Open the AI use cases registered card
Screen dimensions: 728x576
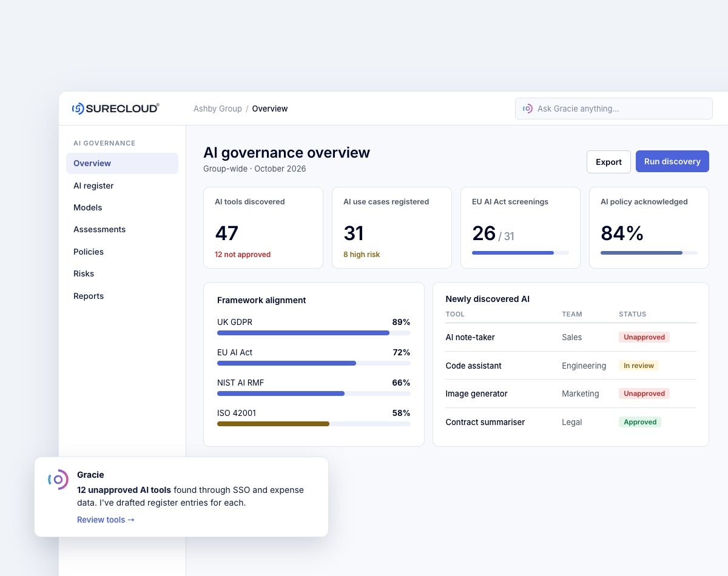(392, 227)
